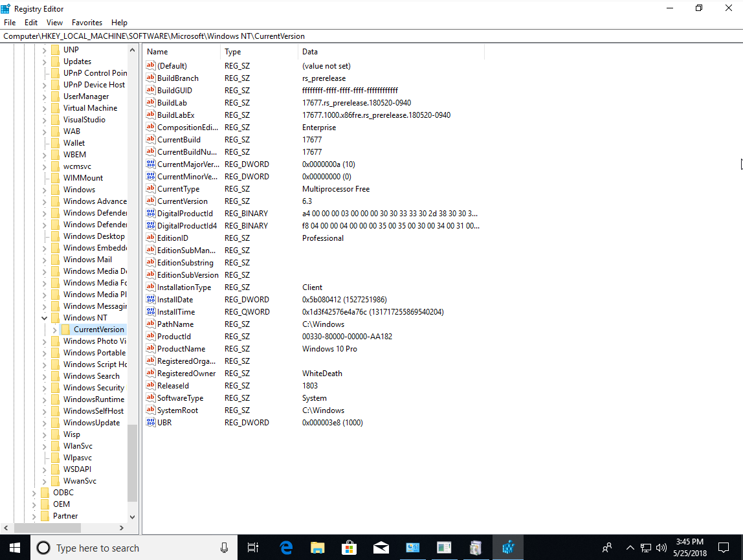The image size is (743, 560).
Task: Expand the Windows Search tree node
Action: 44,376
